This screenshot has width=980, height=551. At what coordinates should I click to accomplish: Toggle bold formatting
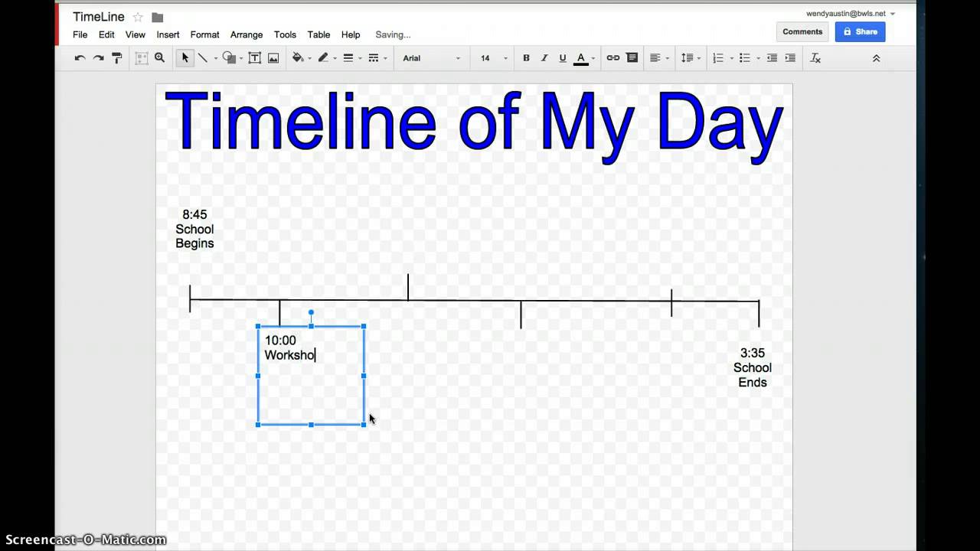coord(526,57)
